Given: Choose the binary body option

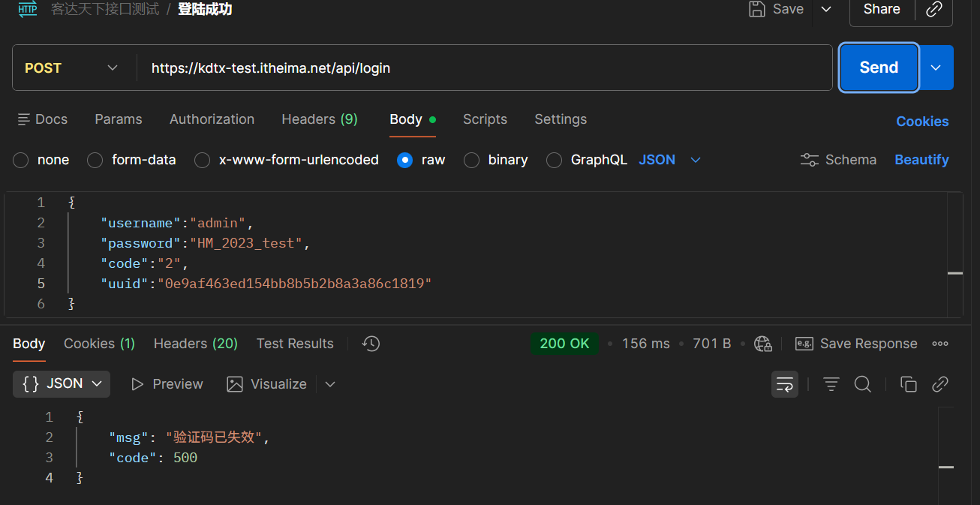Looking at the screenshot, I should tap(472, 160).
